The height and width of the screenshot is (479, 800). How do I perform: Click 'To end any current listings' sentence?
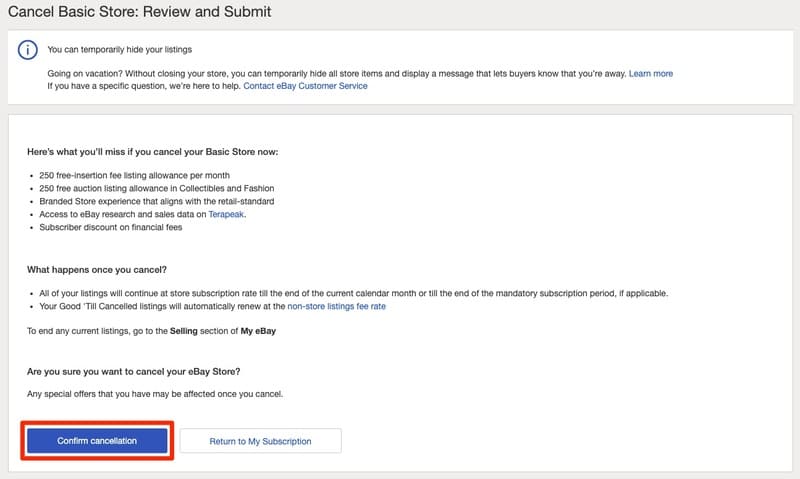[152, 331]
